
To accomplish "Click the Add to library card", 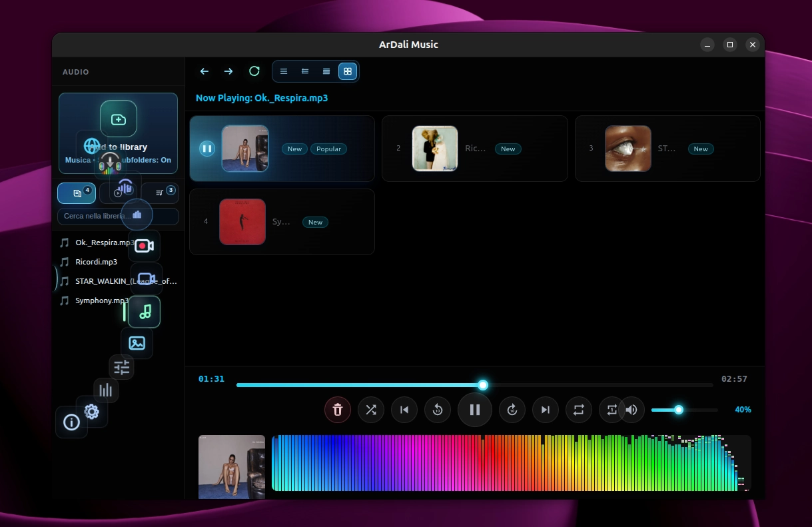I will click(119, 133).
